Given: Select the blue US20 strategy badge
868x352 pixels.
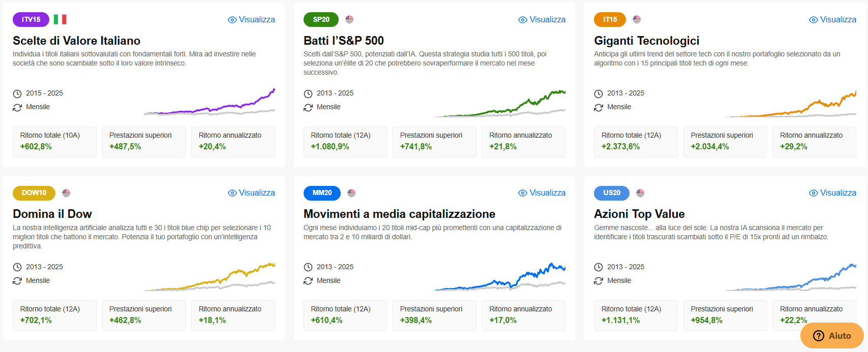Looking at the screenshot, I should pyautogui.click(x=612, y=193).
